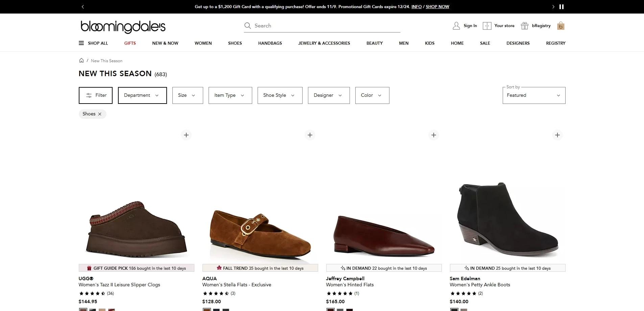The width and height of the screenshot is (644, 311).
Task: Navigate to the SALE section
Action: point(485,43)
